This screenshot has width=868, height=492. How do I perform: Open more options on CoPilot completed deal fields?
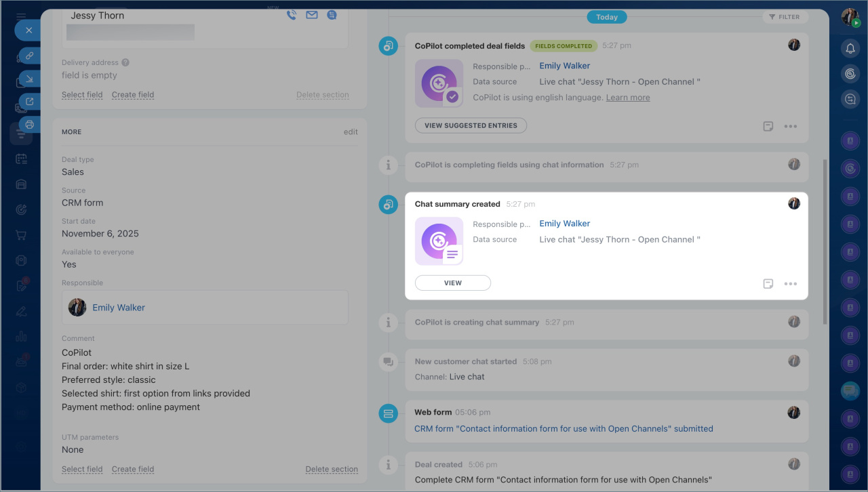[x=790, y=126]
